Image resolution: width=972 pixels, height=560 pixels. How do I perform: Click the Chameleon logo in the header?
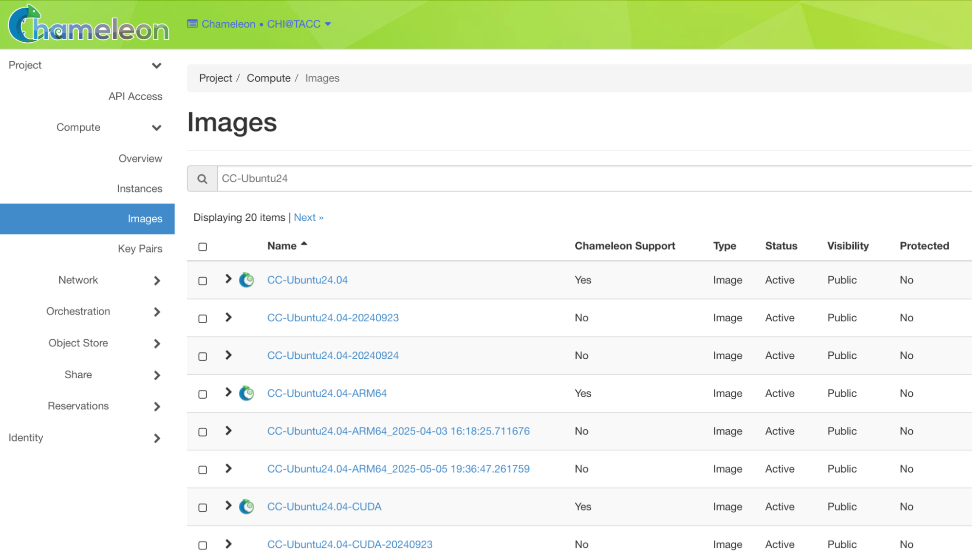pos(89,24)
